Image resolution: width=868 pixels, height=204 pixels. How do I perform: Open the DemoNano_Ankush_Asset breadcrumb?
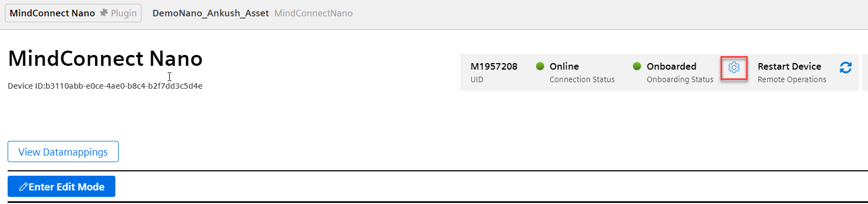tap(211, 13)
